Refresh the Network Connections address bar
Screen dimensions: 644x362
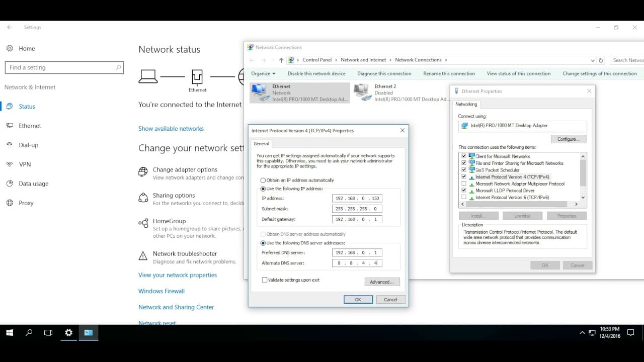[601, 60]
